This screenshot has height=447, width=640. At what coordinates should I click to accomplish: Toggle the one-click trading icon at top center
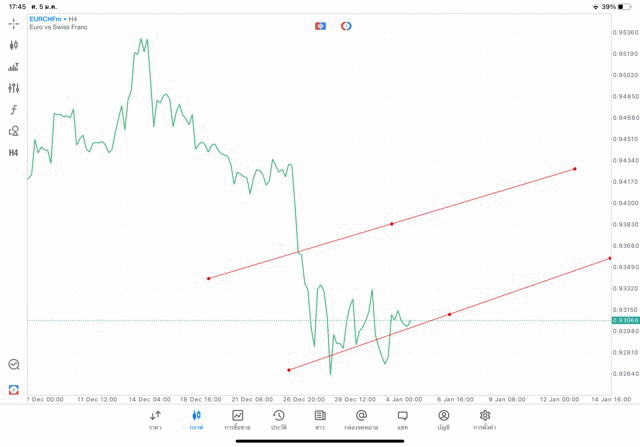point(320,26)
